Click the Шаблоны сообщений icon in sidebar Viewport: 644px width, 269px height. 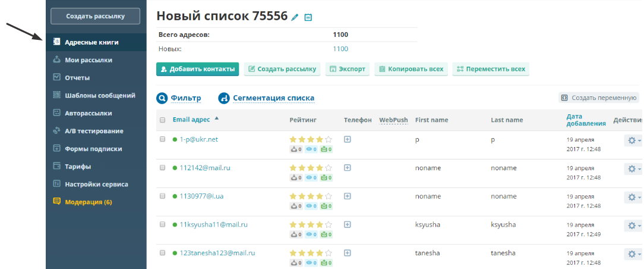coord(56,95)
